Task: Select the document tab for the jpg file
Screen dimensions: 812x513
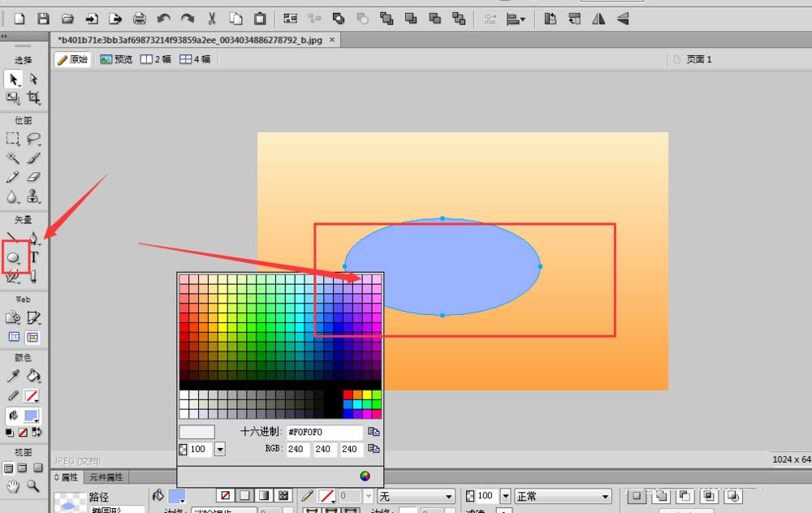Action: 189,40
